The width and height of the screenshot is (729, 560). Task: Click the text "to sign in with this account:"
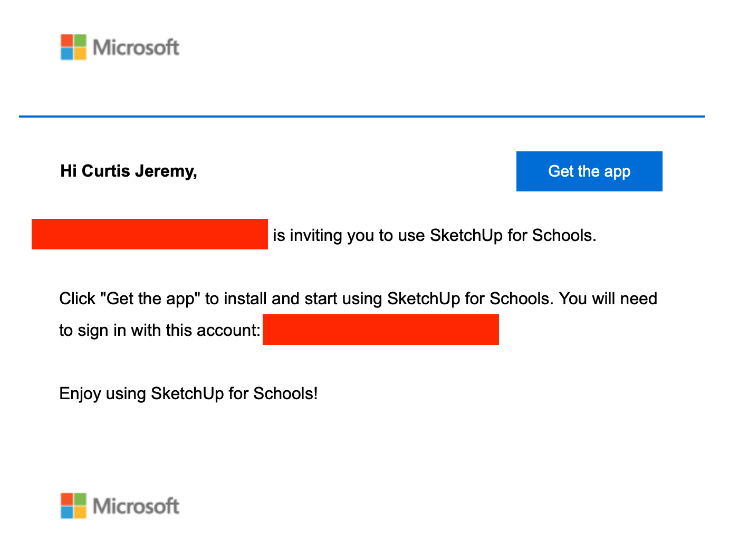pyautogui.click(x=160, y=330)
